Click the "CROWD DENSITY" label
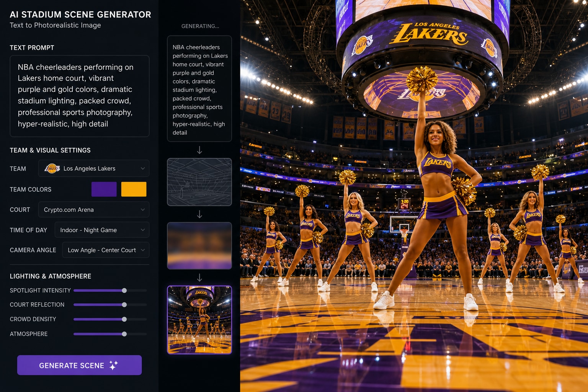 point(33,319)
